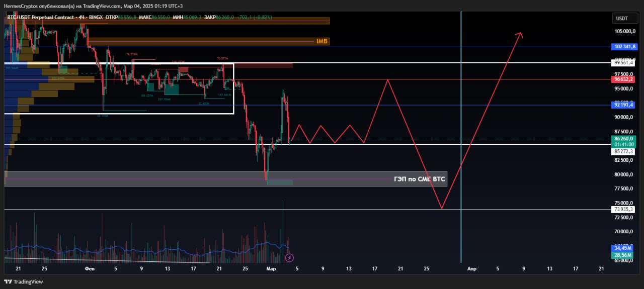Click the 105 000,0 price axis tick

(x=624, y=31)
